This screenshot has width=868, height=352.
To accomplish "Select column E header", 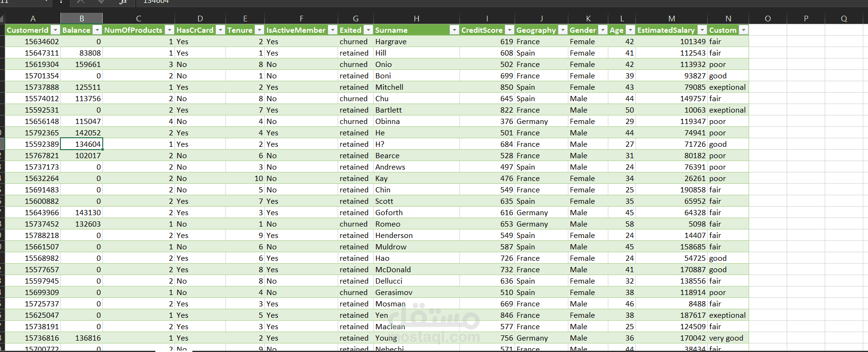I will click(x=245, y=19).
